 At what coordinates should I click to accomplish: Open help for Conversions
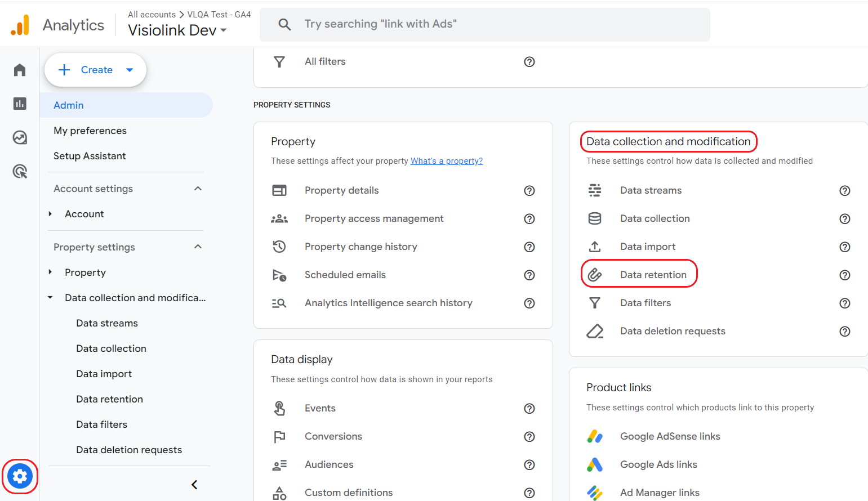click(x=529, y=437)
